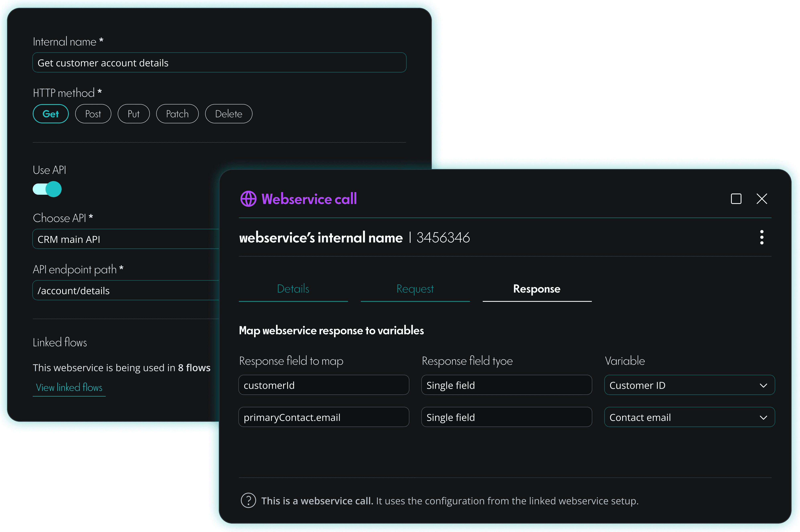Select the Patch HTTP method
800x532 pixels.
coord(177,114)
